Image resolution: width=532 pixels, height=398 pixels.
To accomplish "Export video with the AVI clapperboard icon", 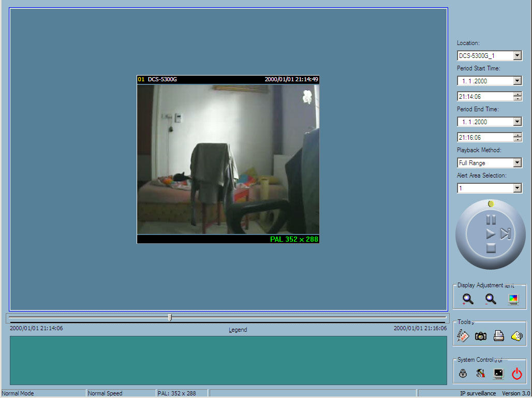I will pyautogui.click(x=463, y=336).
